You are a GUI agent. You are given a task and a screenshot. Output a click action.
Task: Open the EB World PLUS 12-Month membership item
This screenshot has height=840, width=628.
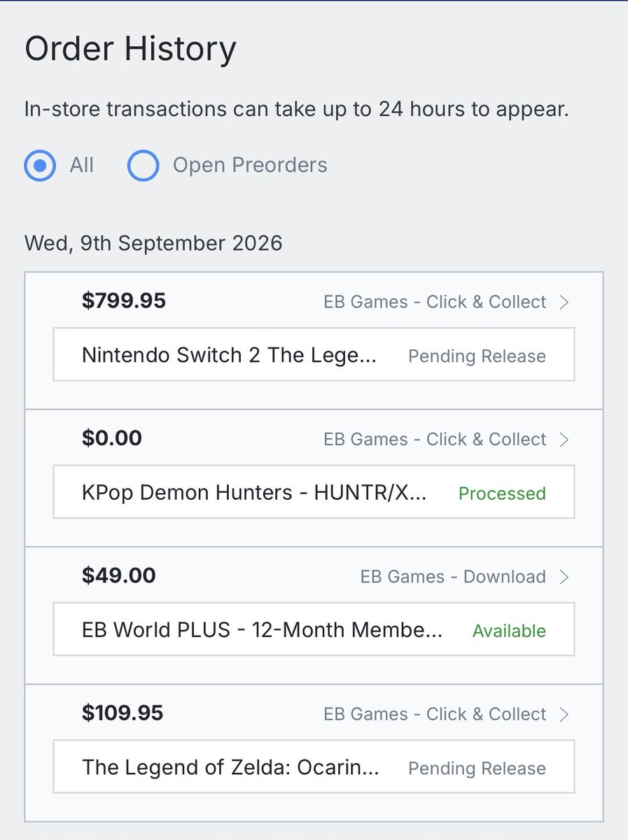[x=314, y=629]
